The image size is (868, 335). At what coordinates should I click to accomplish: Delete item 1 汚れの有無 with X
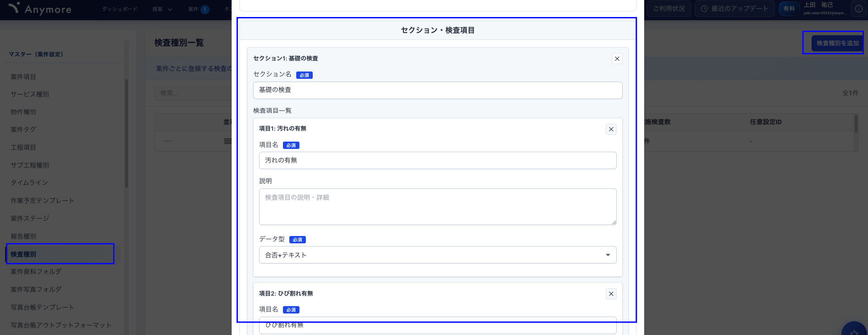point(611,129)
